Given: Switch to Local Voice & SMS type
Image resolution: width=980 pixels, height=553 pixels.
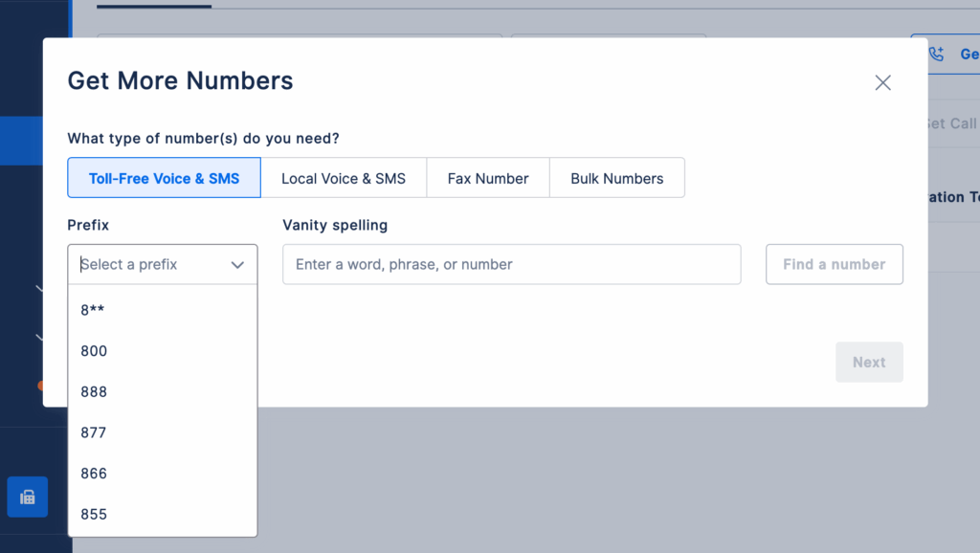Looking at the screenshot, I should pyautogui.click(x=344, y=178).
